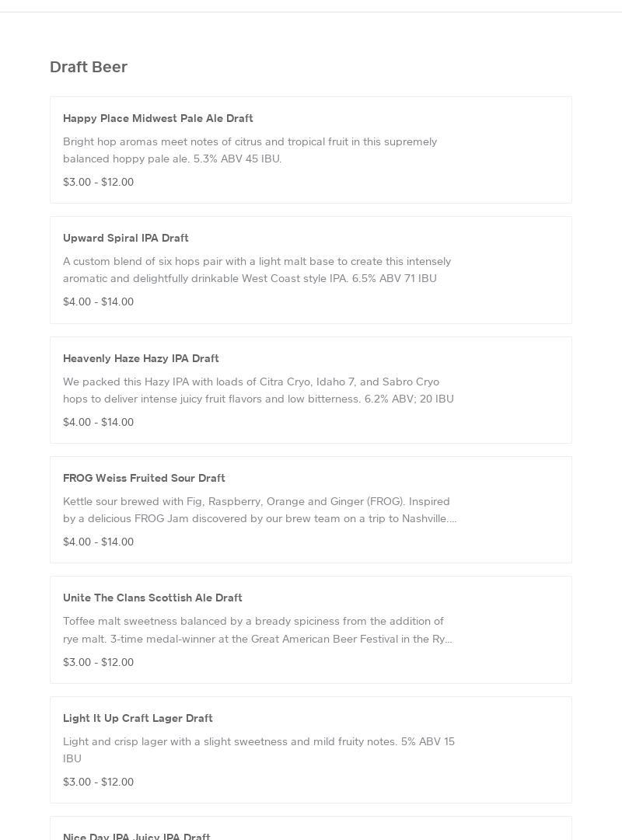Click the Light It Up crisp lager description
The height and width of the screenshot is (840, 622).
click(x=259, y=749)
